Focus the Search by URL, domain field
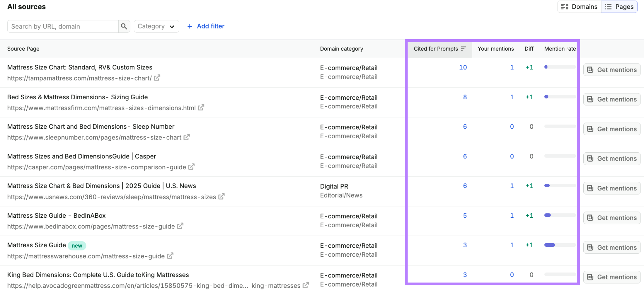 63,26
